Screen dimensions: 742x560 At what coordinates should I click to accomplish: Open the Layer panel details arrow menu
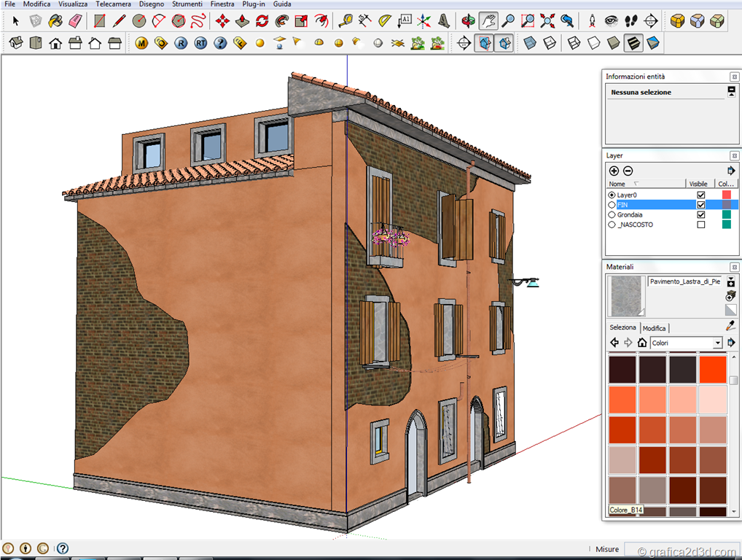pyautogui.click(x=731, y=171)
